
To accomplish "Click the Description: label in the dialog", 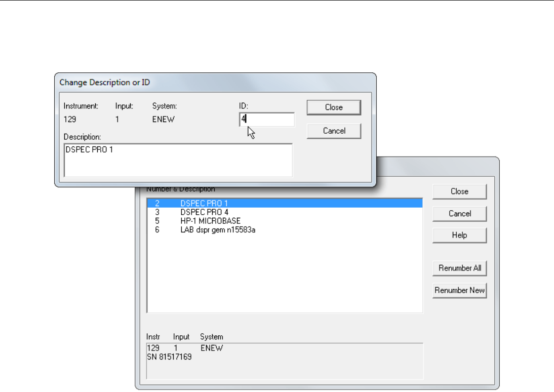I will pos(83,137).
